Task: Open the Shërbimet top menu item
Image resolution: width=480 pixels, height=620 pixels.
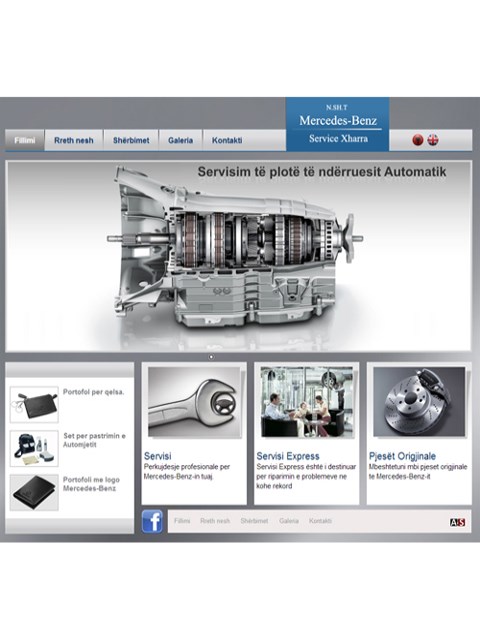Action: [131, 140]
